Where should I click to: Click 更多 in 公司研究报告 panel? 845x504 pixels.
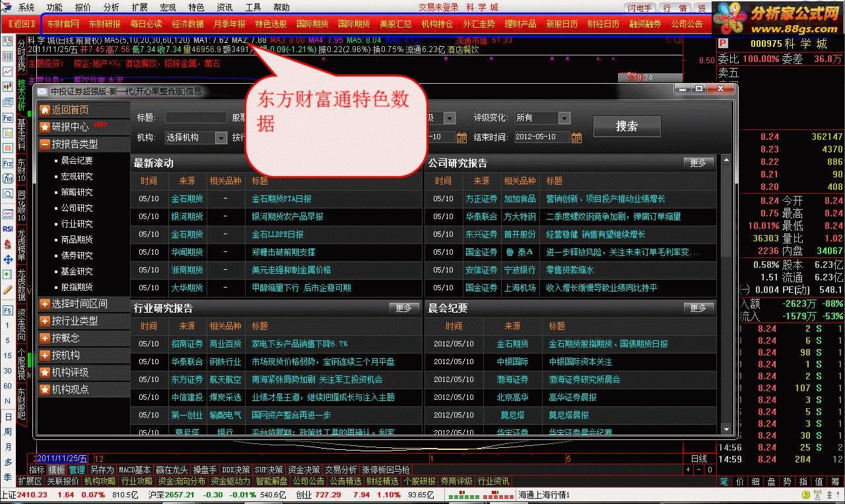[698, 163]
